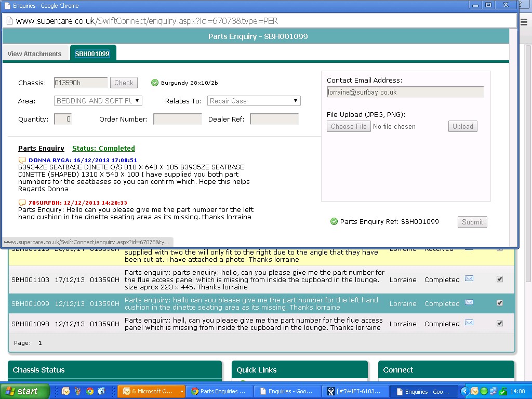
Task: Click the green check beside Parts Enquiry Ref
Action: pos(334,221)
